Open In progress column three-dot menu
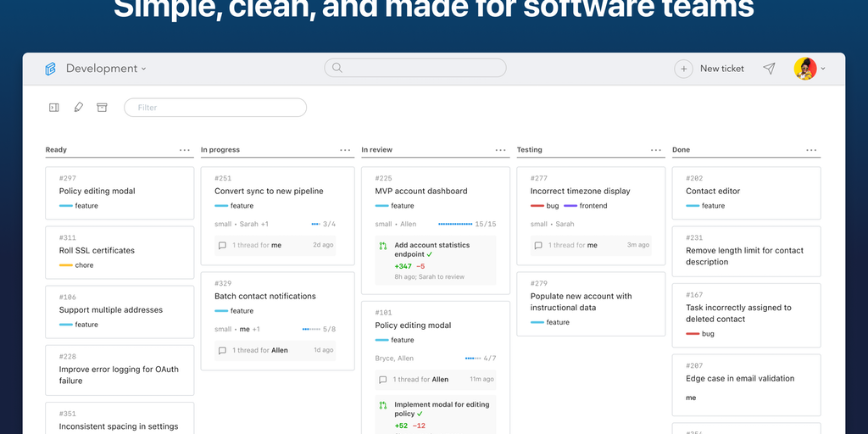The image size is (868, 434). tap(345, 150)
